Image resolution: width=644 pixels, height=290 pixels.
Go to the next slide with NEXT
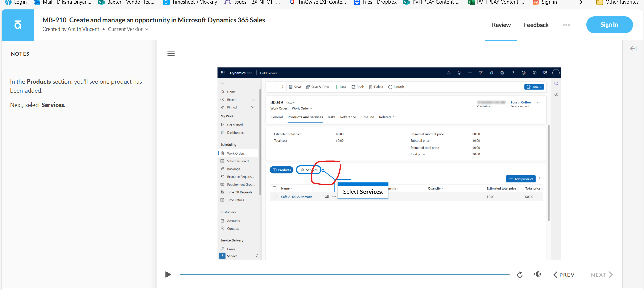[602, 275]
